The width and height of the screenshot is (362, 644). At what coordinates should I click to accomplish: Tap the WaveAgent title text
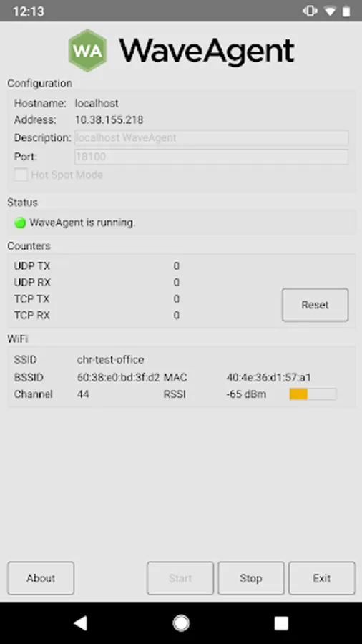tap(207, 52)
